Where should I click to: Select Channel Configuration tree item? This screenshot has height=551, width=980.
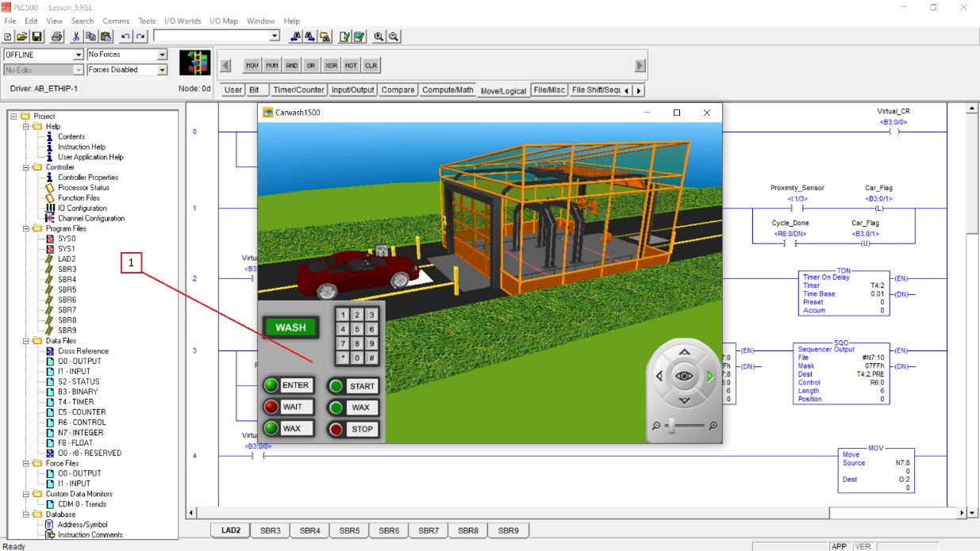coord(90,219)
